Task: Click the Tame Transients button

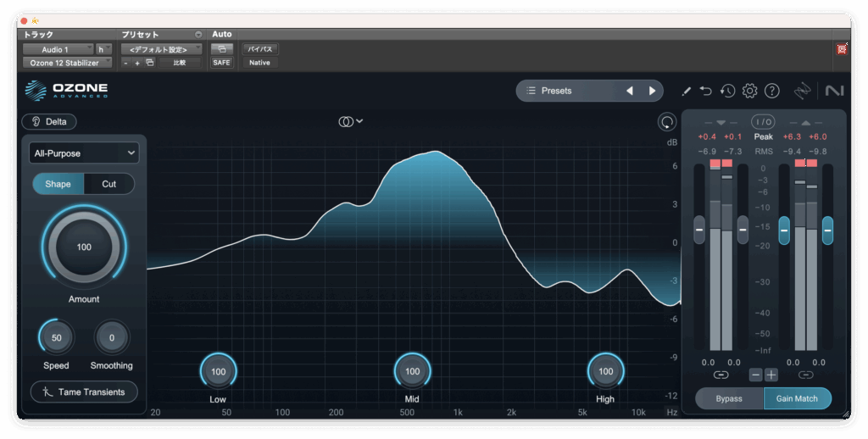Action: pyautogui.click(x=83, y=392)
